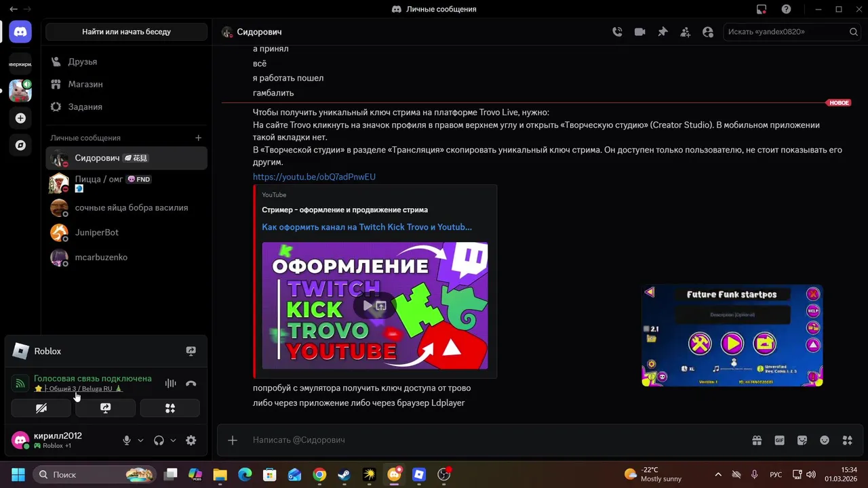
Task: Open the clock showing 15:34
Action: coord(841,474)
